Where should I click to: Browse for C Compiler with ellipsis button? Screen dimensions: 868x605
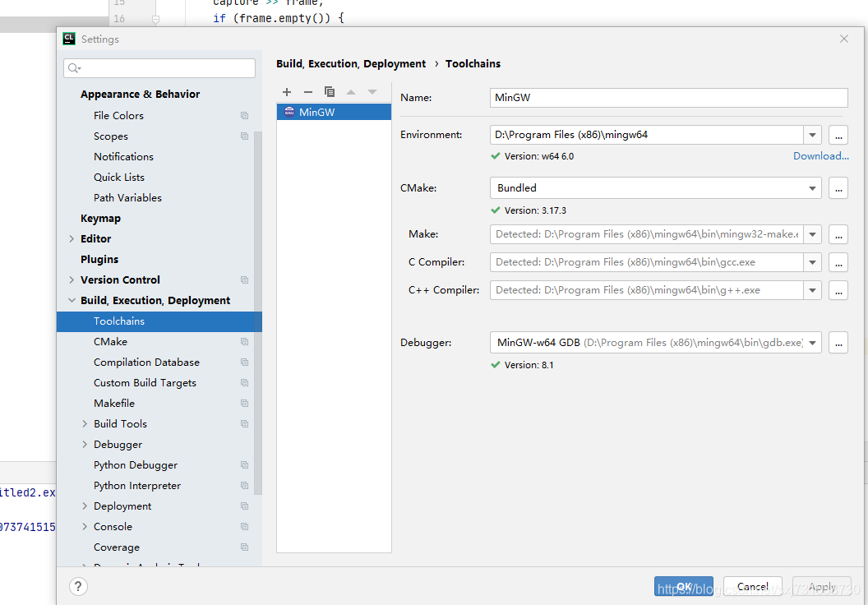coord(838,262)
